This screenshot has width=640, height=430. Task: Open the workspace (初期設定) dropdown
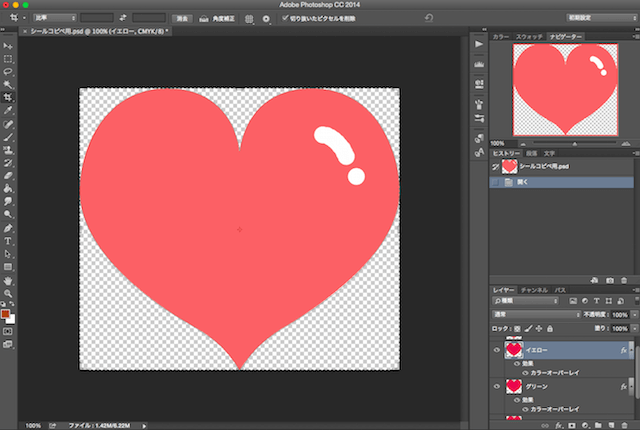click(x=602, y=18)
